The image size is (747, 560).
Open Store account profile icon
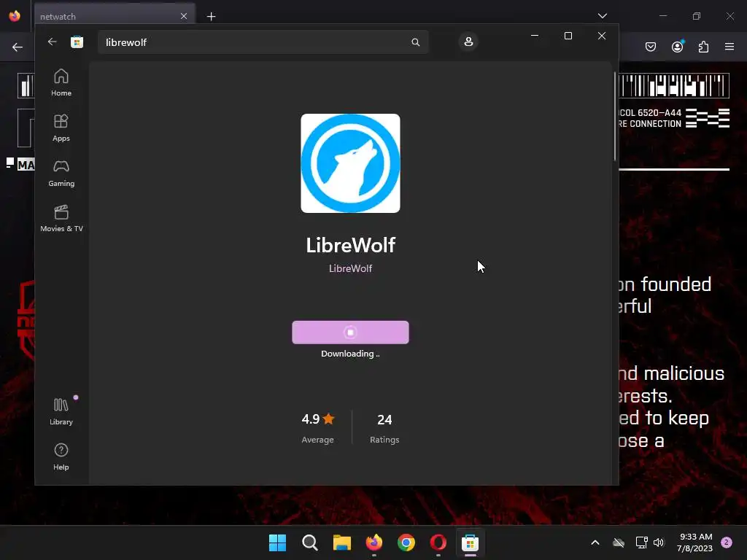pos(468,42)
